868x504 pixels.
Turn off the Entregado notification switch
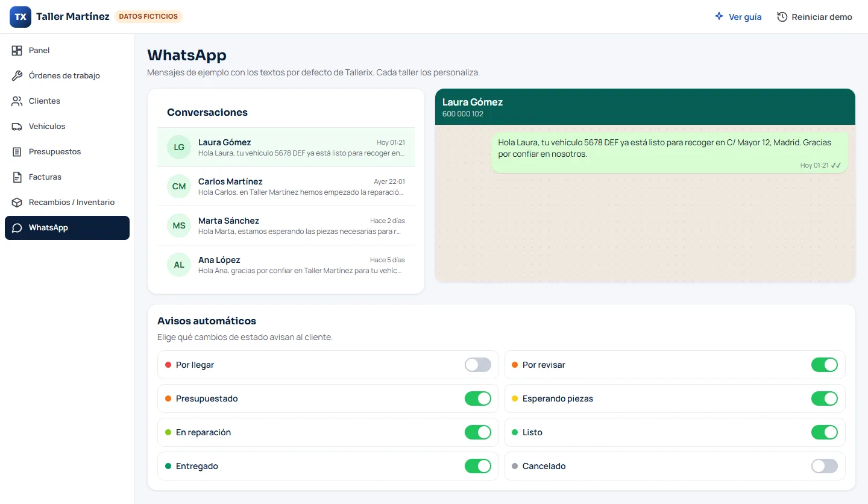[478, 466]
